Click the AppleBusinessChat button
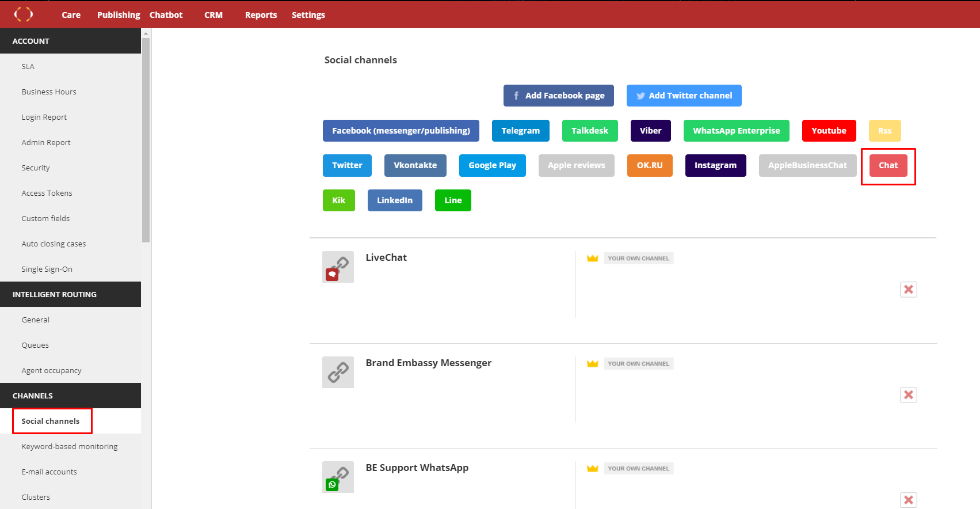Screen dimensions: 980x509 pyautogui.click(x=808, y=165)
